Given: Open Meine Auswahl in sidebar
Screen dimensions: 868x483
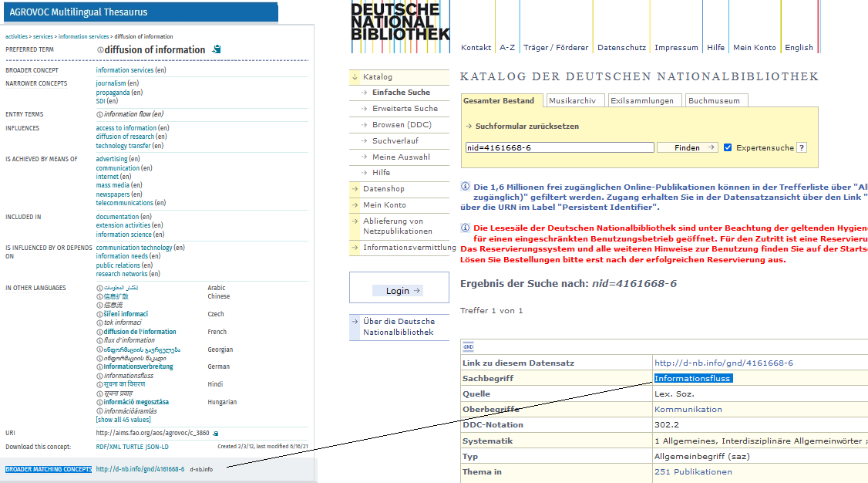Looking at the screenshot, I should point(401,157).
